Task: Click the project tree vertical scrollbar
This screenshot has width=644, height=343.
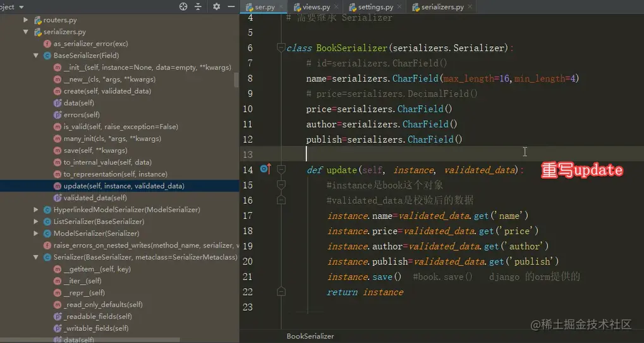Action: (x=236, y=80)
